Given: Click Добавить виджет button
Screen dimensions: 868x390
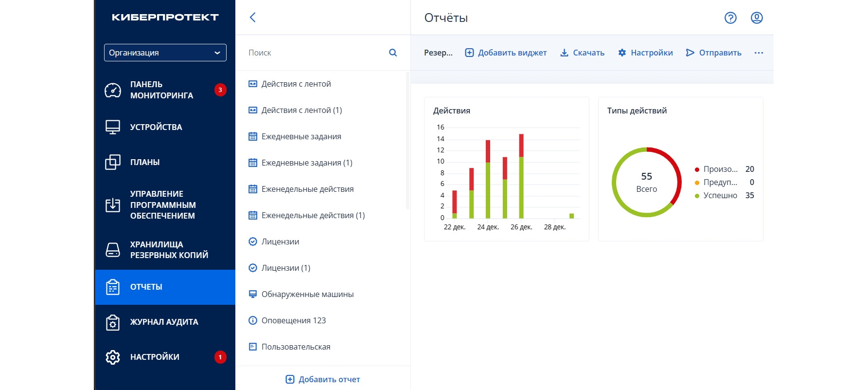Looking at the screenshot, I should coord(506,53).
